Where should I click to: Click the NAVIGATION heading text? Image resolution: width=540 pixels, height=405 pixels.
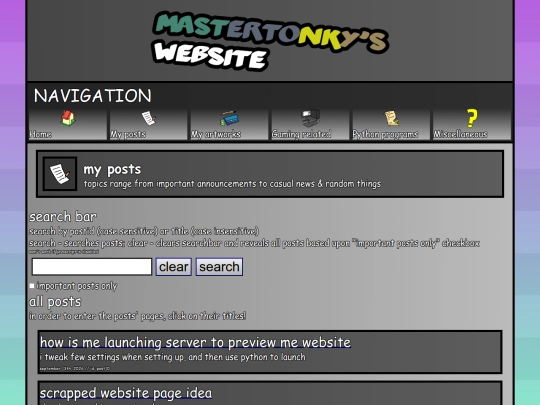93,95
